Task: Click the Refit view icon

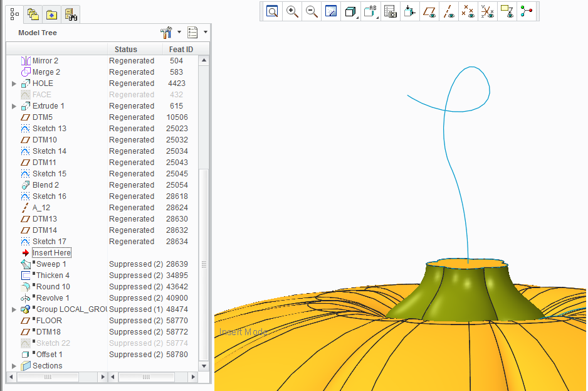Action: point(272,11)
